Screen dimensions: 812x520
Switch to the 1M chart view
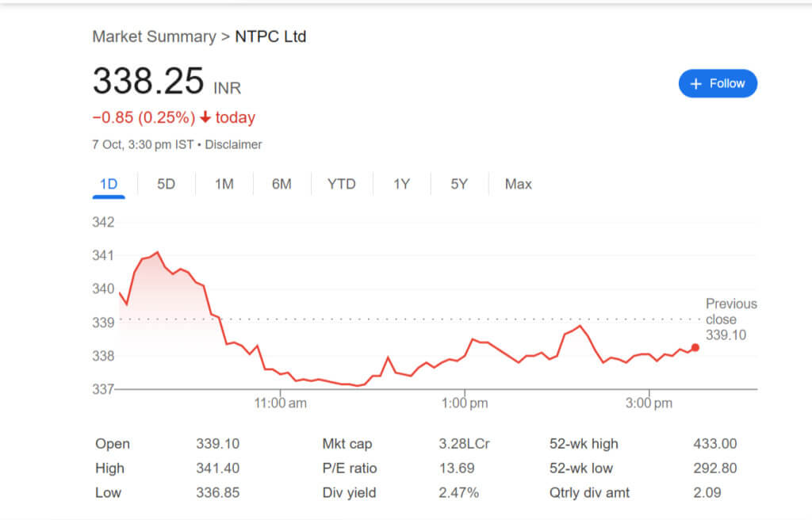[x=224, y=184]
